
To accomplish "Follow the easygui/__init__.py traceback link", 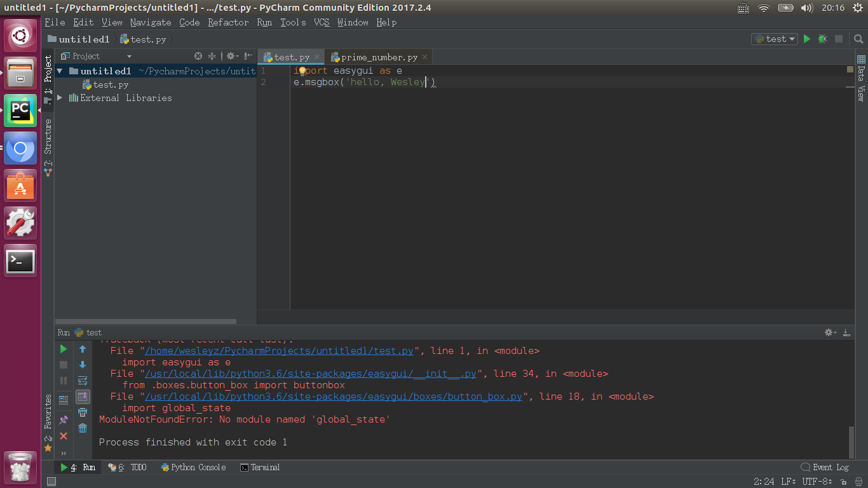I will coord(311,374).
